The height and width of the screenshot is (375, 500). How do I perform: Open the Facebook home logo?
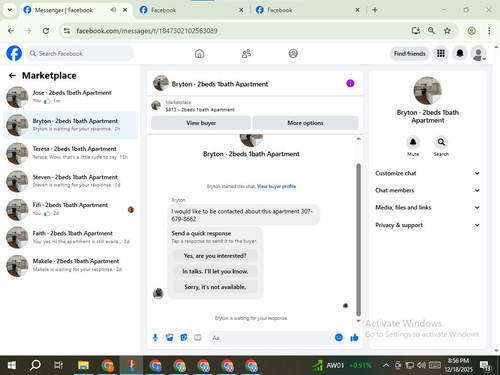tap(14, 53)
